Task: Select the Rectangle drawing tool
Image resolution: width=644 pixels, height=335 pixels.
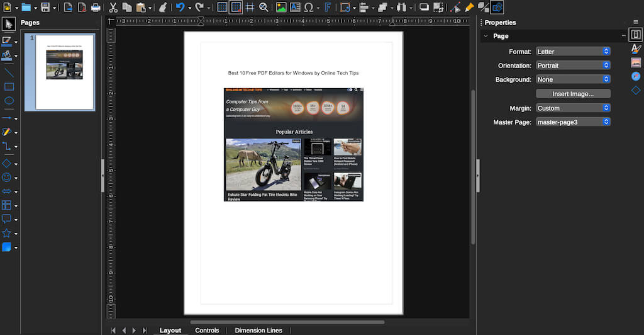Action: click(9, 86)
